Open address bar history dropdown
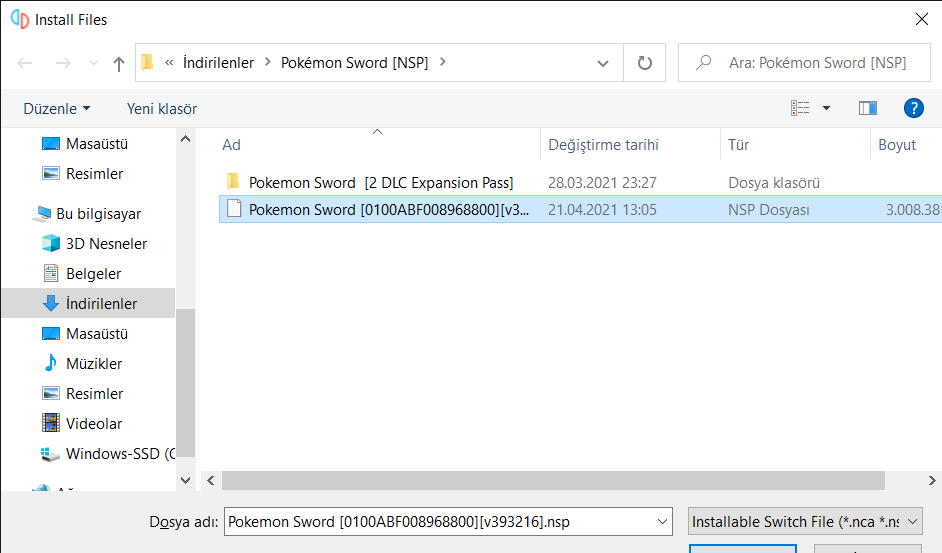The height and width of the screenshot is (553, 942). (x=603, y=63)
